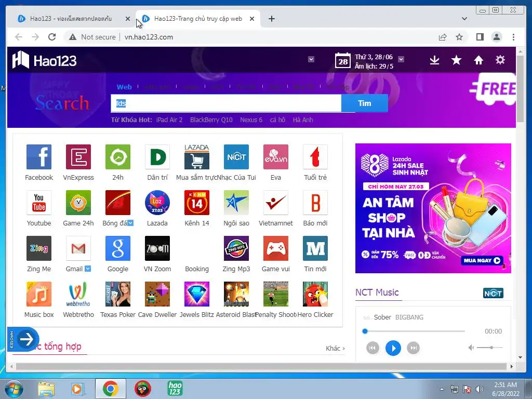
Task: Open the Google shortcut icon
Action: tap(118, 248)
